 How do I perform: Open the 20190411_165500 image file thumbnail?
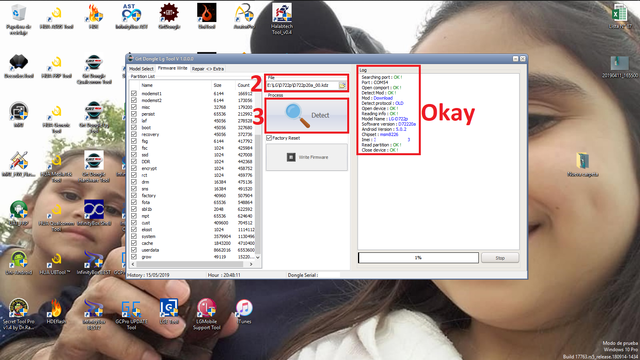pos(620,67)
